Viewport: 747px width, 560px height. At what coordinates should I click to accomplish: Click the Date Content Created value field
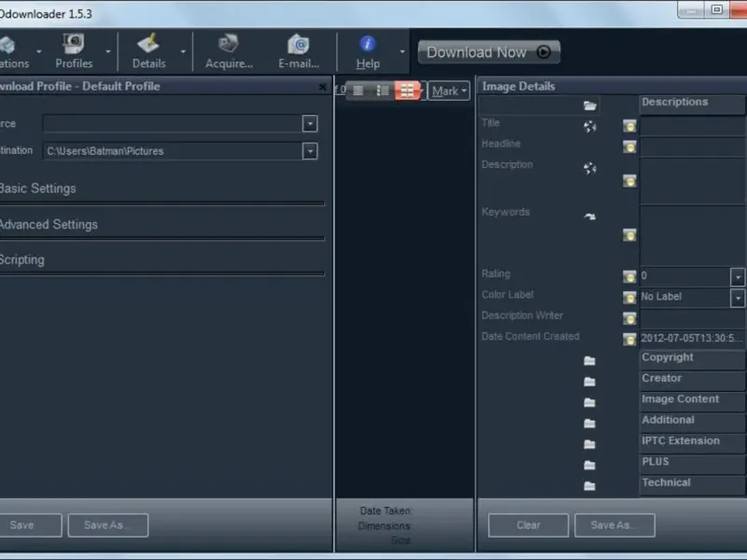[x=692, y=339]
